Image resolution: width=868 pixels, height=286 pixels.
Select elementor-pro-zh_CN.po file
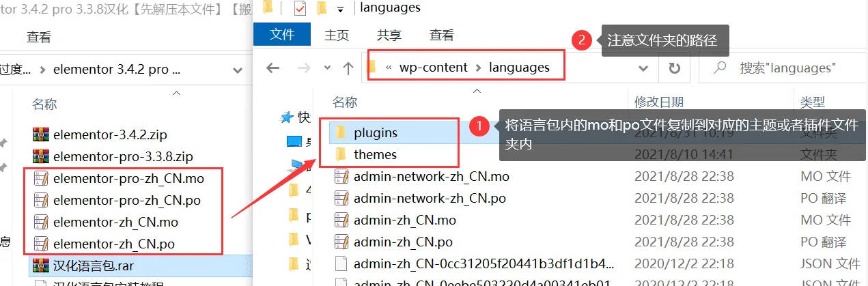[x=127, y=201]
